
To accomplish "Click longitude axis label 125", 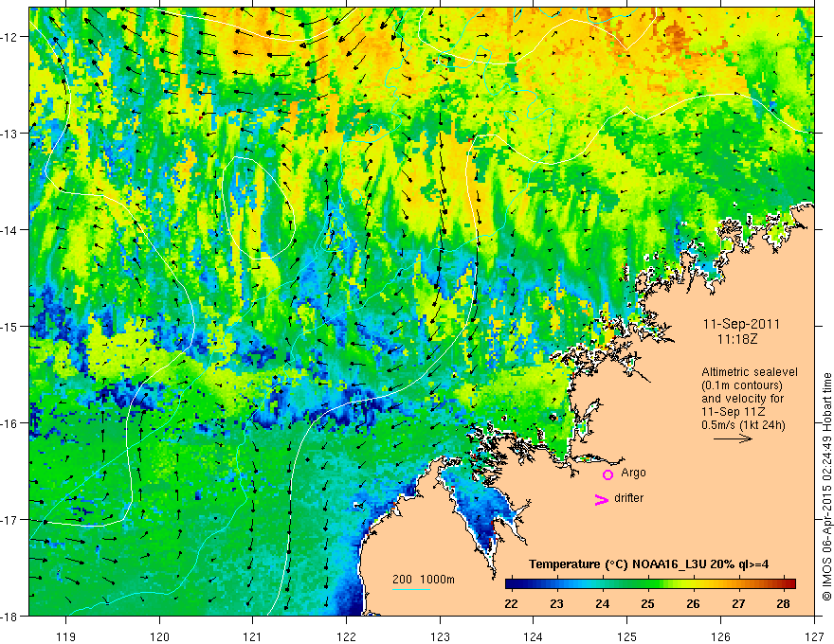I will (627, 636).
